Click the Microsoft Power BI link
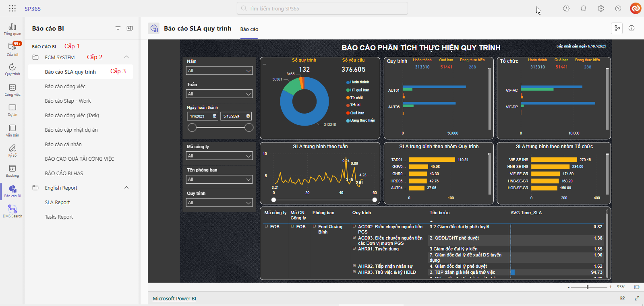Screen dimensions: 644x306 click(174, 299)
